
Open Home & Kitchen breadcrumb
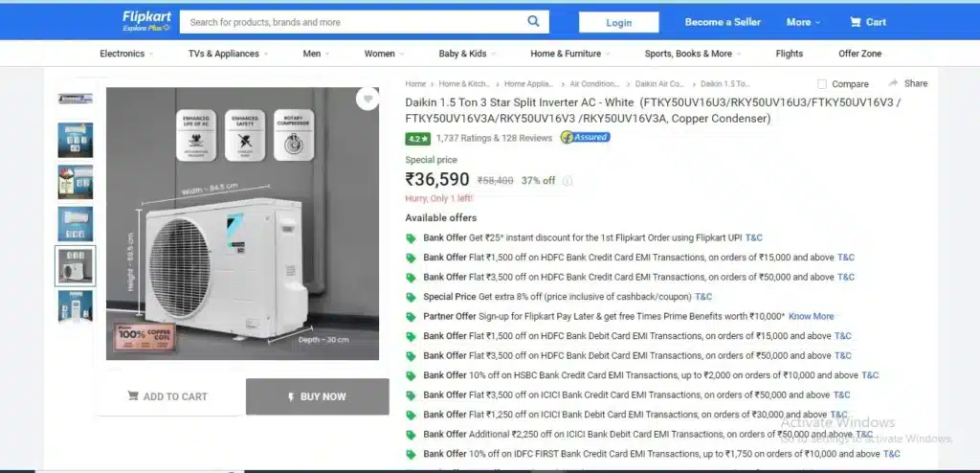click(464, 84)
